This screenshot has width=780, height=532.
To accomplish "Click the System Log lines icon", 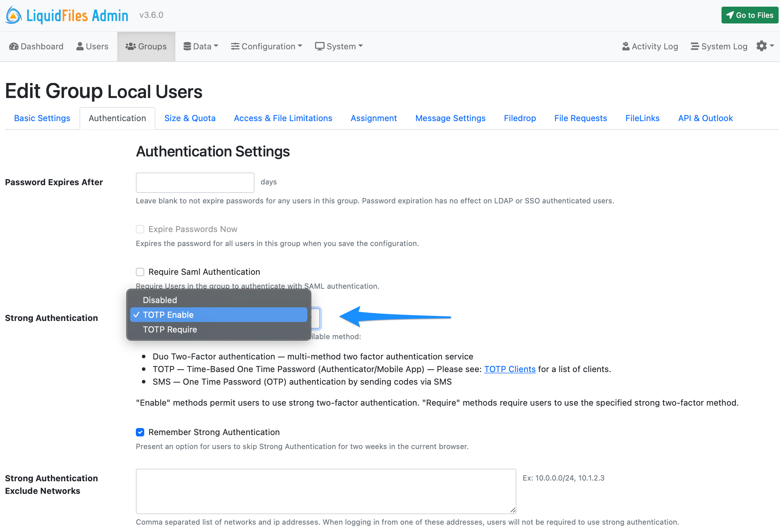I will pyautogui.click(x=695, y=46).
